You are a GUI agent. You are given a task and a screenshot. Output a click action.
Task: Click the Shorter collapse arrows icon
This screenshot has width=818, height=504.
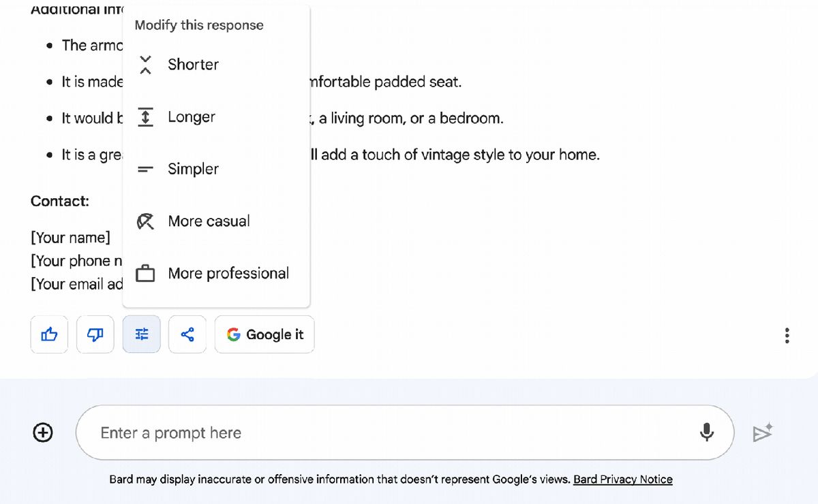(145, 65)
